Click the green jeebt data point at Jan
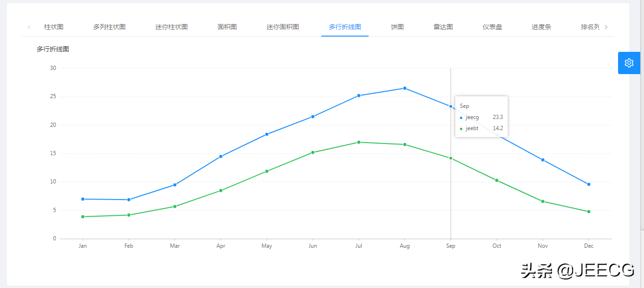Screen dimensions: 644x288 coord(83,217)
